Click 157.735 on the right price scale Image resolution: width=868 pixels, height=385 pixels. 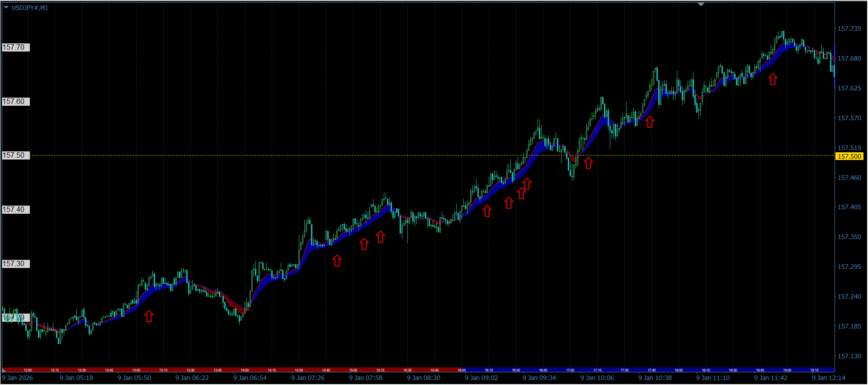pos(849,28)
